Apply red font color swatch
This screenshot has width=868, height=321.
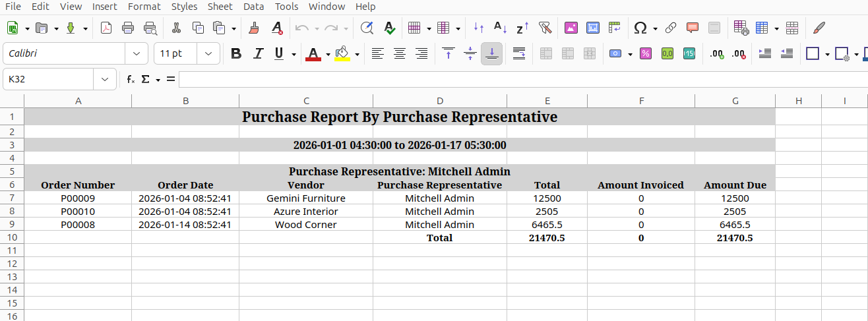[x=313, y=53]
